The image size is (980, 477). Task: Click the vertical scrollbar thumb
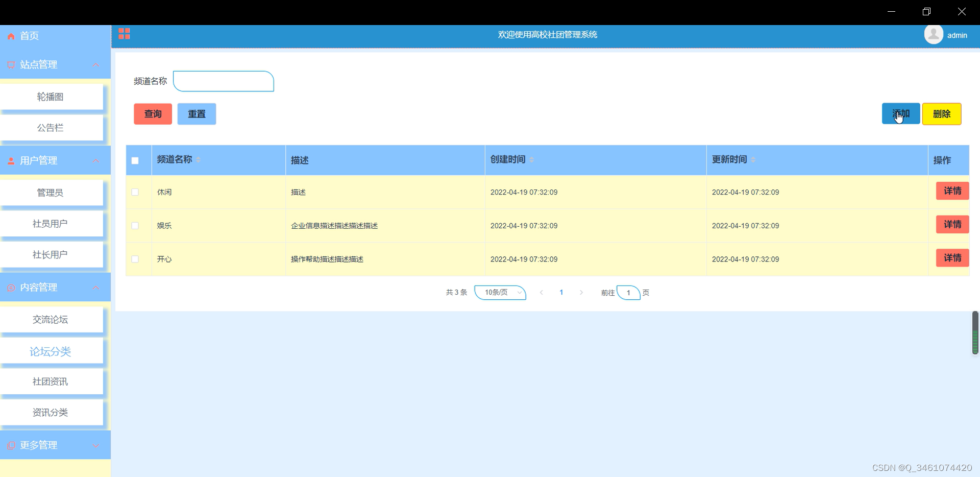pyautogui.click(x=975, y=333)
